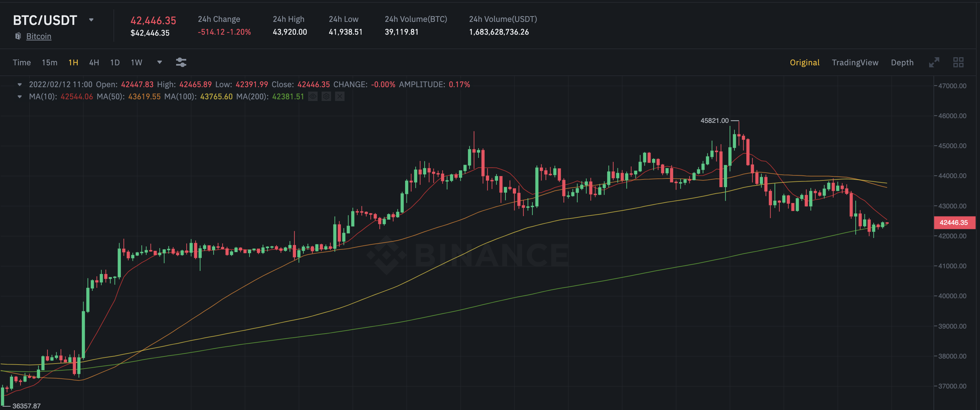Screen dimensions: 980x410
Task: Open BTC/USDT pair selector dropdown
Action: 91,20
